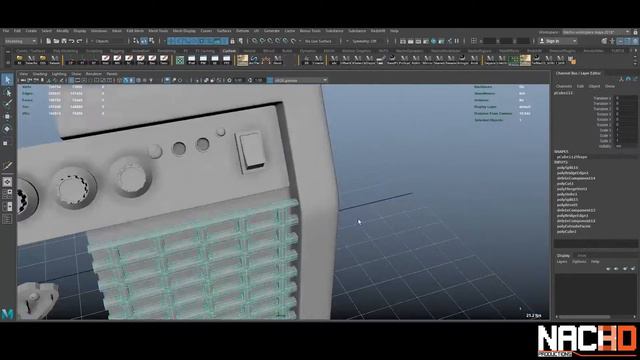Toggle snap to curves
Image resolution: width=640 pixels, height=360 pixels.
262,41
